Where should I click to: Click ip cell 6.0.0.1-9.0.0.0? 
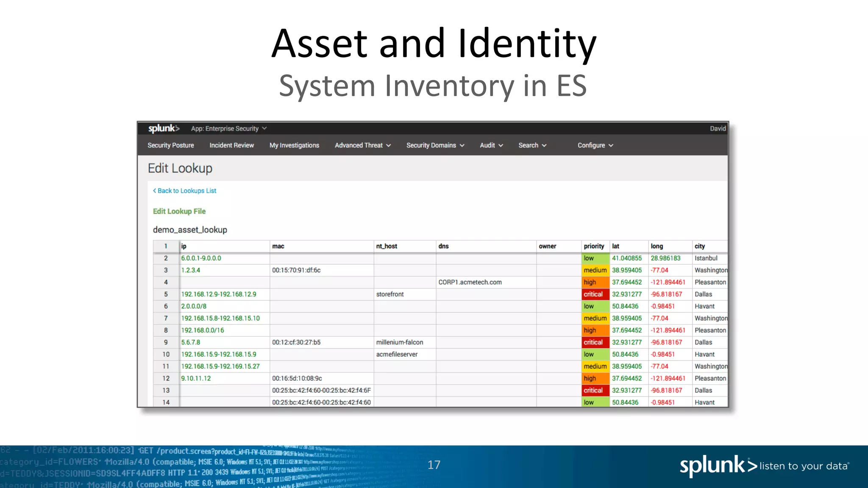click(x=225, y=258)
